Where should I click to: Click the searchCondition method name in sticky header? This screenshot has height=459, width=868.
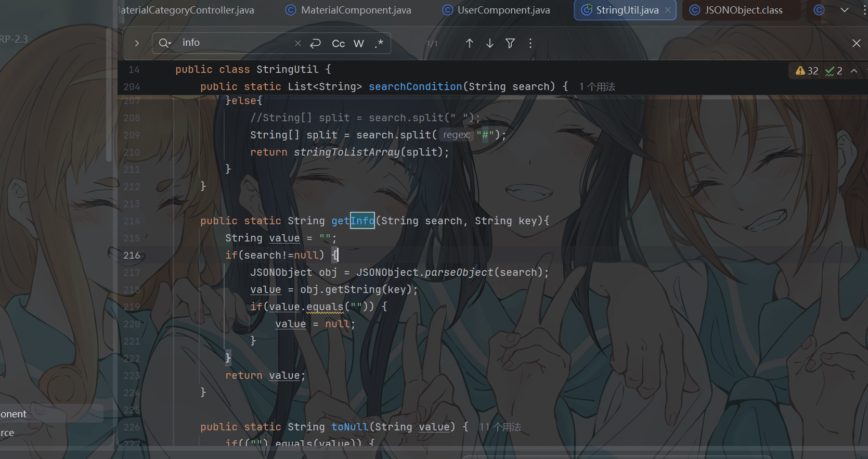(416, 86)
